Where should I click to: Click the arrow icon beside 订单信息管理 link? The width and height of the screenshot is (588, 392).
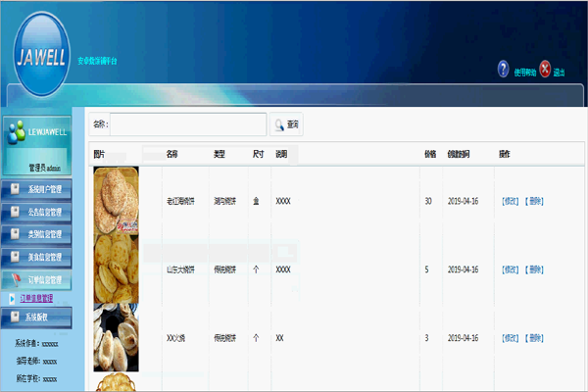click(11, 299)
